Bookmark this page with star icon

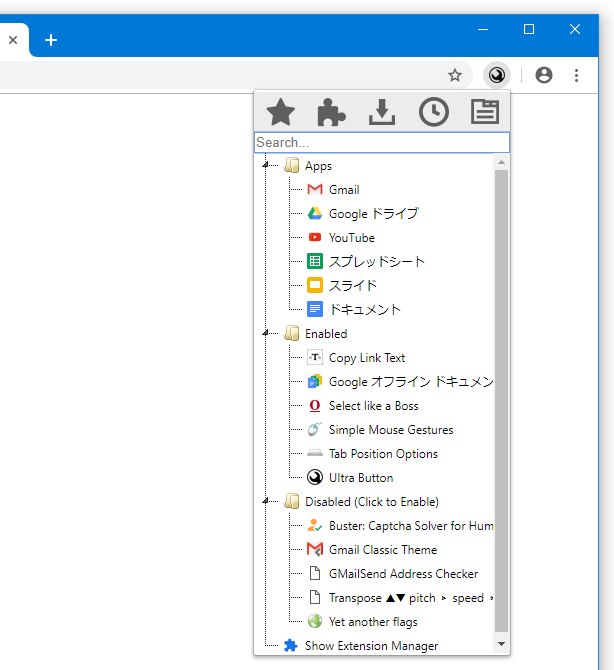(455, 75)
